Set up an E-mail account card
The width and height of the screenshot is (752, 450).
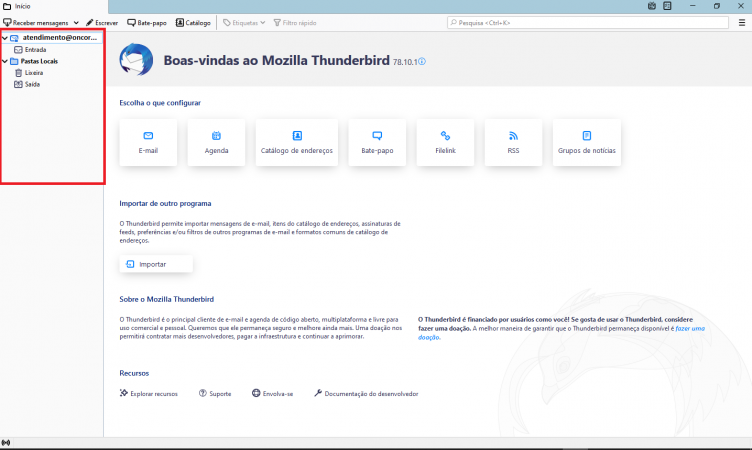[x=148, y=142]
